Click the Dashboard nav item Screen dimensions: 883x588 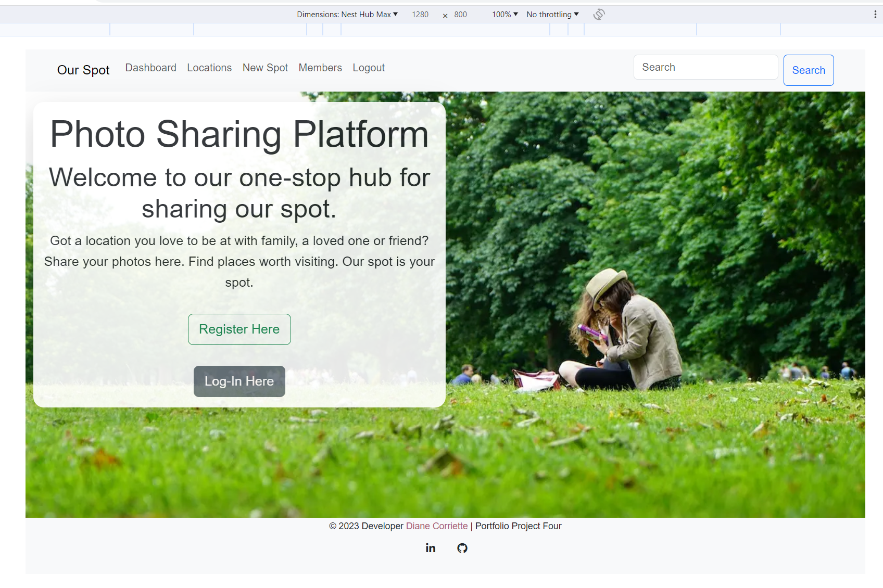coord(151,68)
